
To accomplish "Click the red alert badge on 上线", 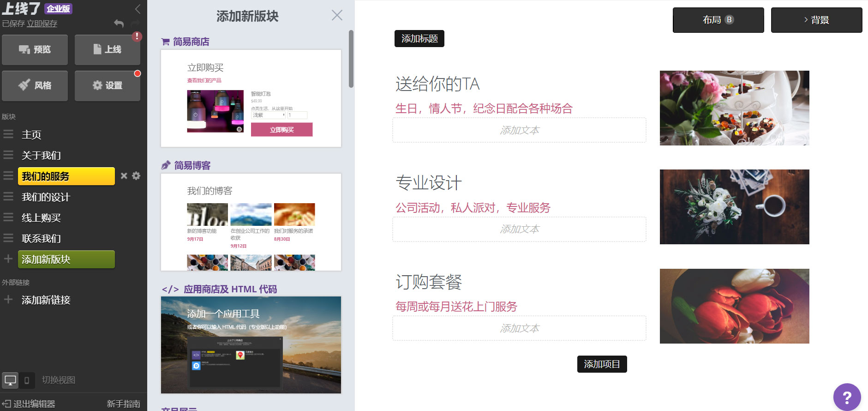I will coord(137,36).
